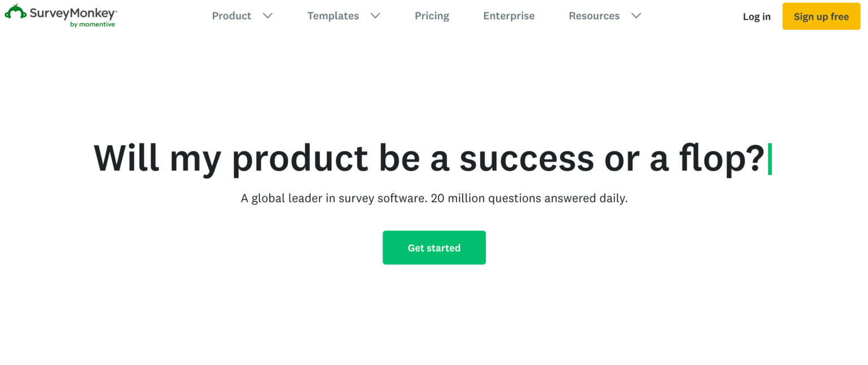Open the Resources navigation menu
This screenshot has height=365, width=868.
coord(594,16)
